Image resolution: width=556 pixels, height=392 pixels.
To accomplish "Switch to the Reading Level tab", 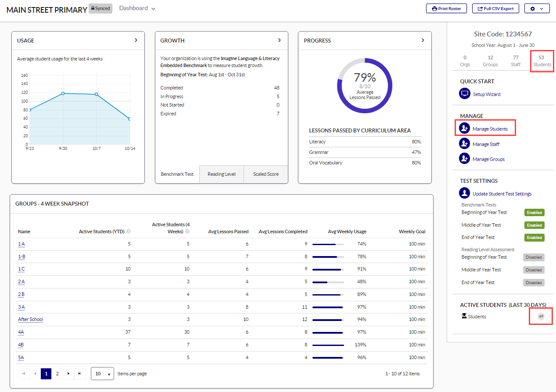I will (222, 174).
